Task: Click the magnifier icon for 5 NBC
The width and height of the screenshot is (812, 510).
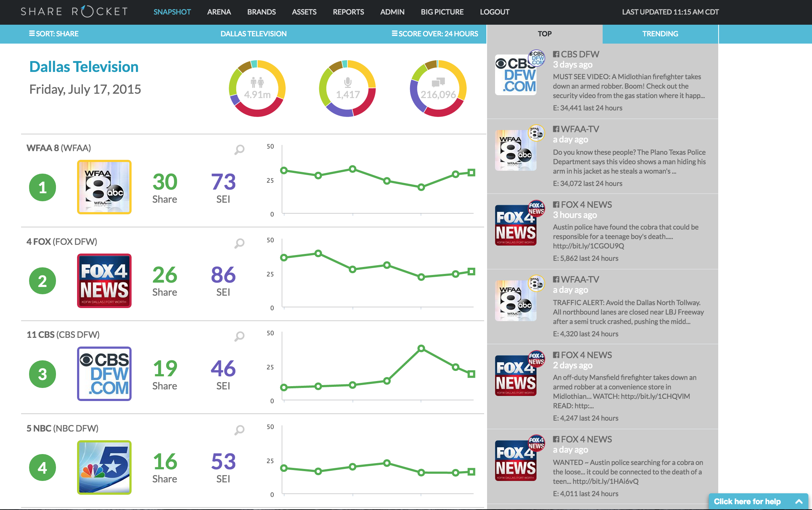Action: 239,430
